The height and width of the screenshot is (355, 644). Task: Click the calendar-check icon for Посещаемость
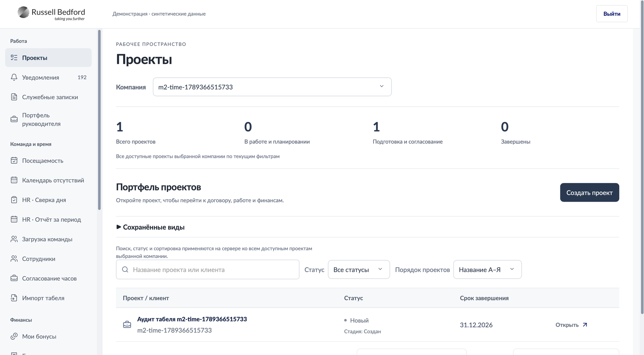(x=14, y=160)
